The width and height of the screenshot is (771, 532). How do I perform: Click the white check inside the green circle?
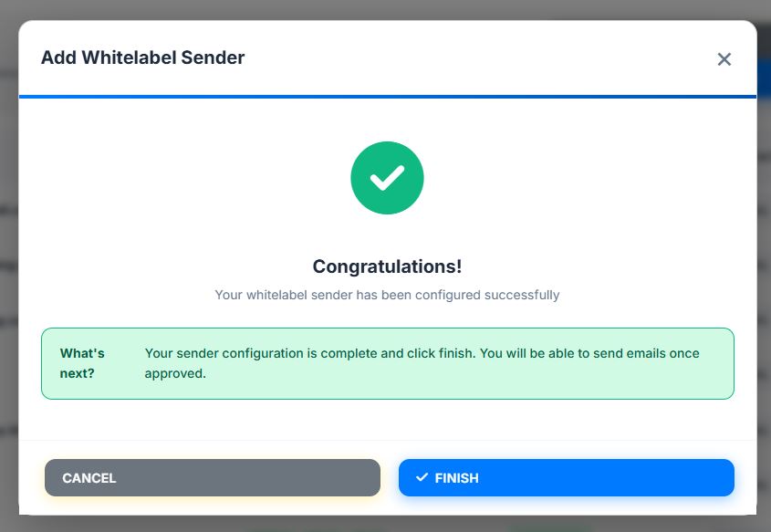pos(387,177)
